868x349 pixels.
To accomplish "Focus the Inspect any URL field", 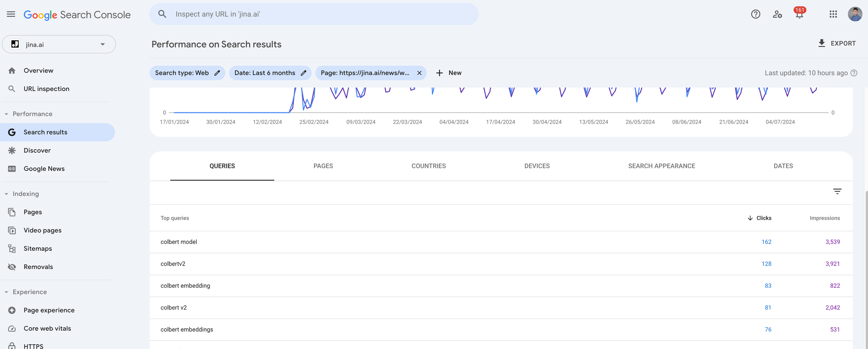I will tap(314, 14).
